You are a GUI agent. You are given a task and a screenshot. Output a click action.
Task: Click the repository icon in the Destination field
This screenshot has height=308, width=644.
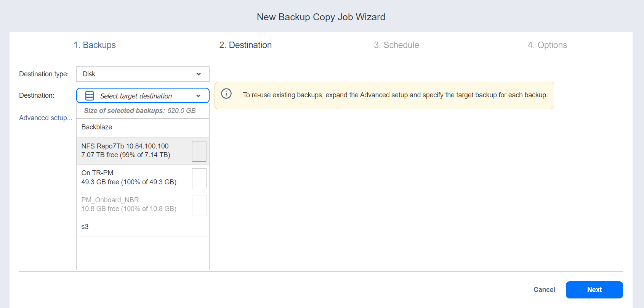coord(90,96)
